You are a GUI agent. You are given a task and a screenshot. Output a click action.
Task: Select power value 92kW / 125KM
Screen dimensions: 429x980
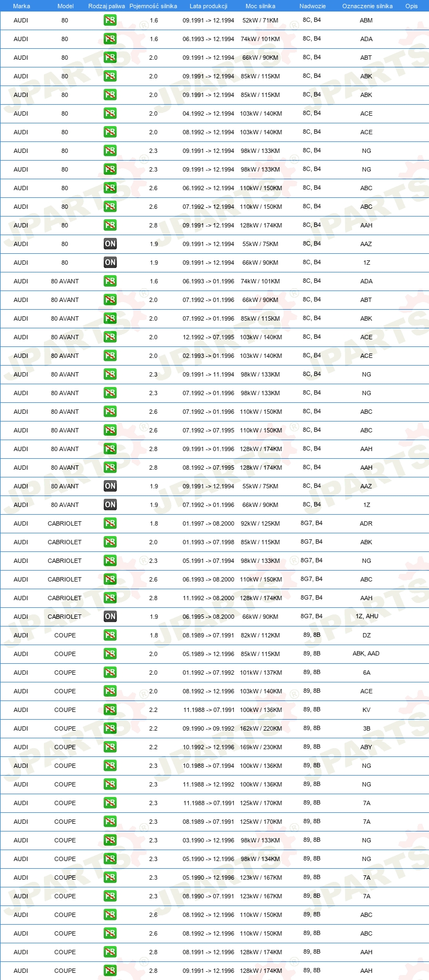[x=261, y=523]
